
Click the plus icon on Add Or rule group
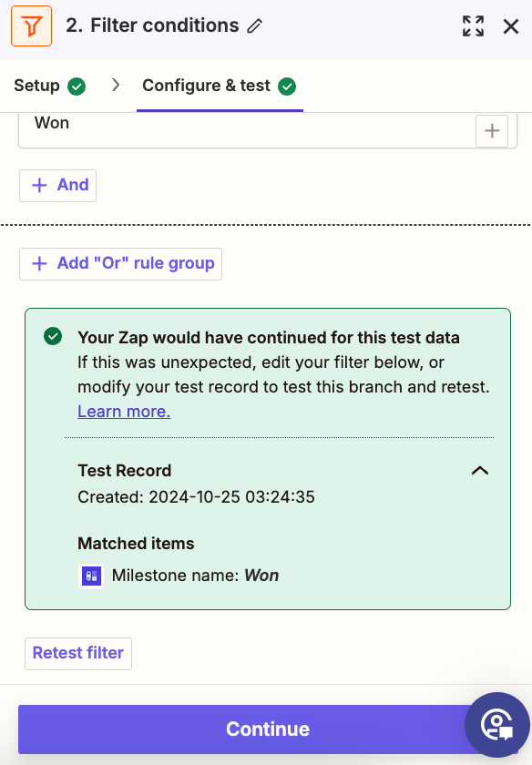(39, 263)
